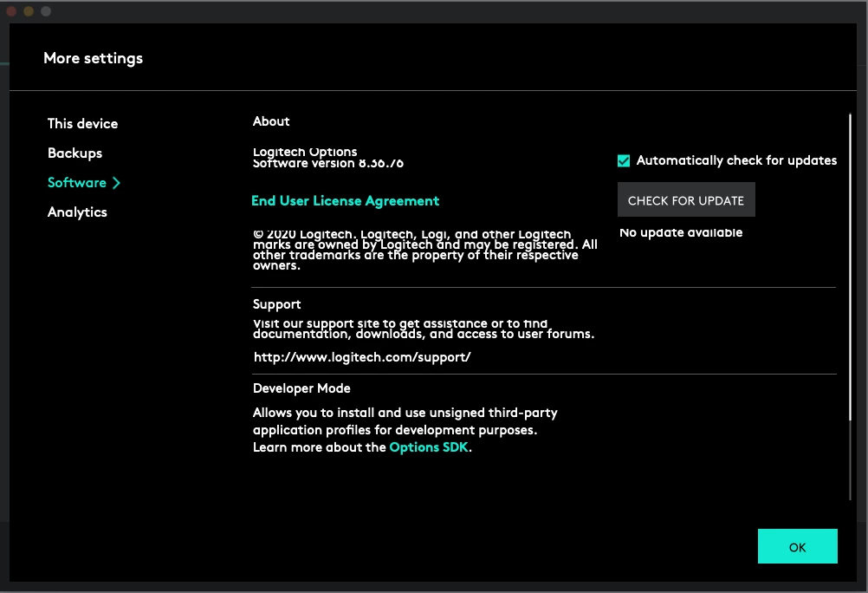Click the 'More settings' title
Viewport: 868px width, 593px height.
click(x=93, y=58)
